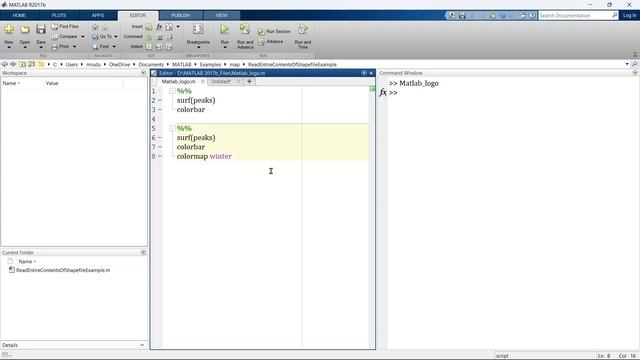
Task: Click Insert section icon in Edit group
Action: pyautogui.click(x=149, y=27)
